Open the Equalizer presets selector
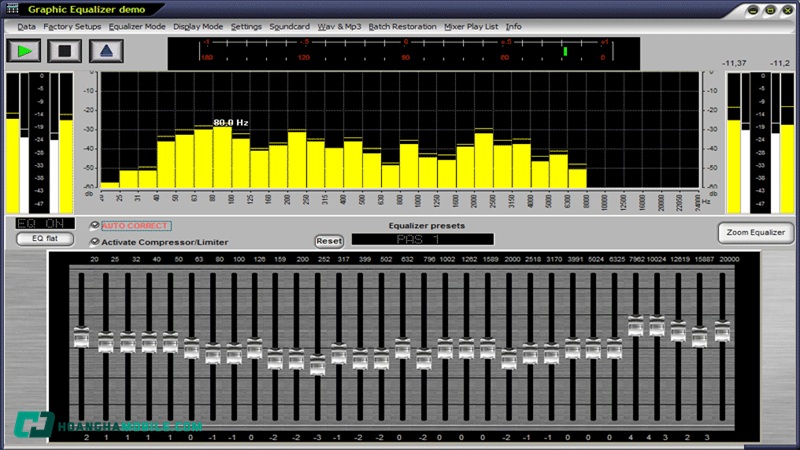This screenshot has height=450, width=800. click(x=421, y=240)
